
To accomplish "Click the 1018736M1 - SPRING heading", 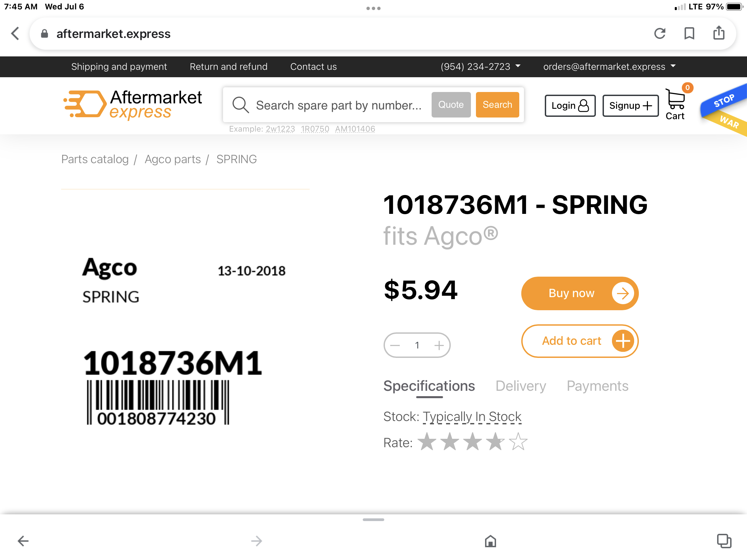I will [515, 204].
